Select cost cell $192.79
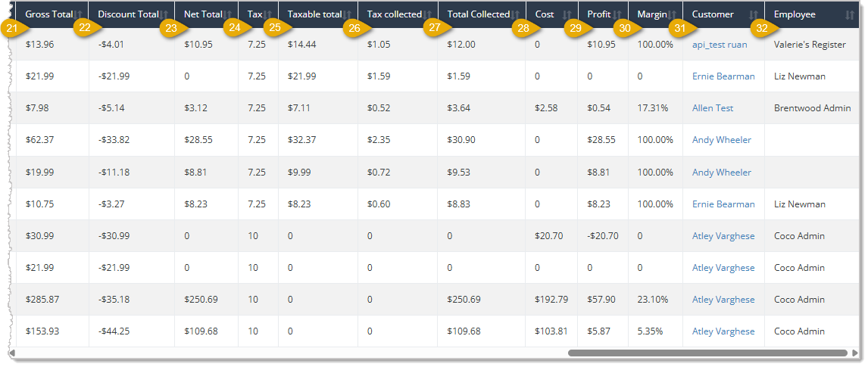The image size is (868, 367). pyautogui.click(x=551, y=300)
